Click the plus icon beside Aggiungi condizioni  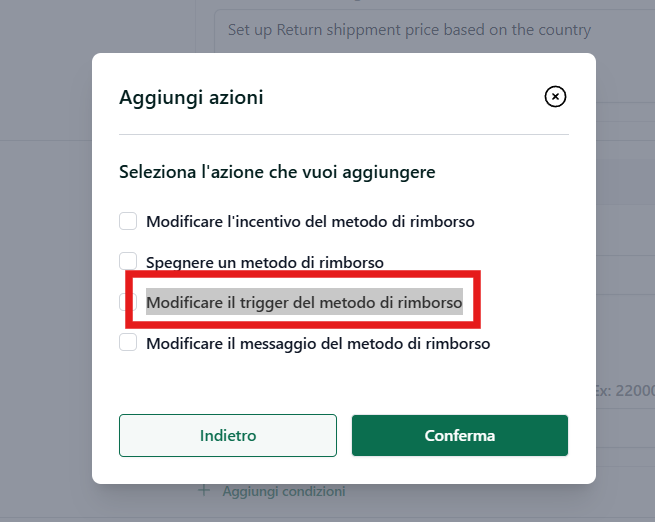(x=204, y=490)
